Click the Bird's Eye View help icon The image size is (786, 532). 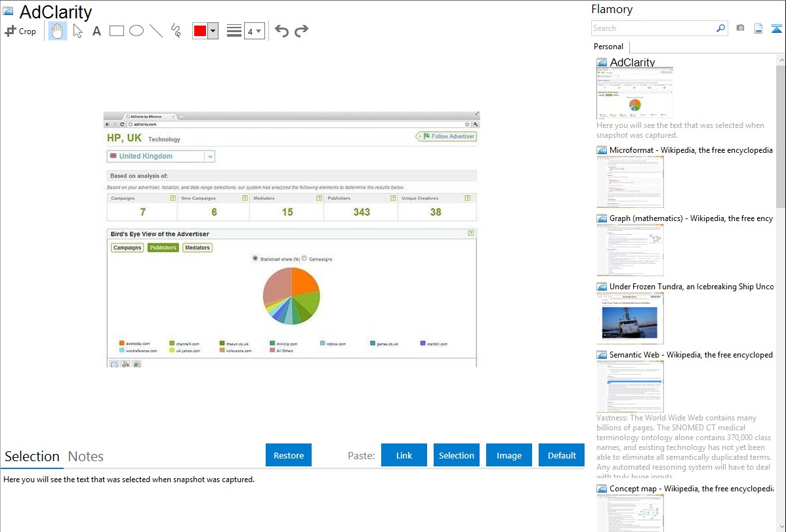point(470,233)
